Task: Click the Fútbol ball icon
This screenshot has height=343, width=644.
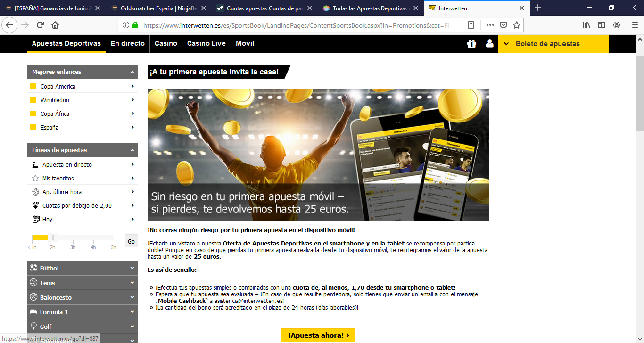Action: tap(33, 268)
